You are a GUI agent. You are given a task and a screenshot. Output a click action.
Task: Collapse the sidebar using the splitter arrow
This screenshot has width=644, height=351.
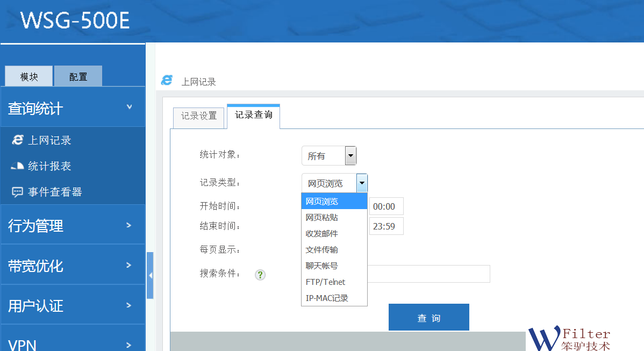pos(150,275)
